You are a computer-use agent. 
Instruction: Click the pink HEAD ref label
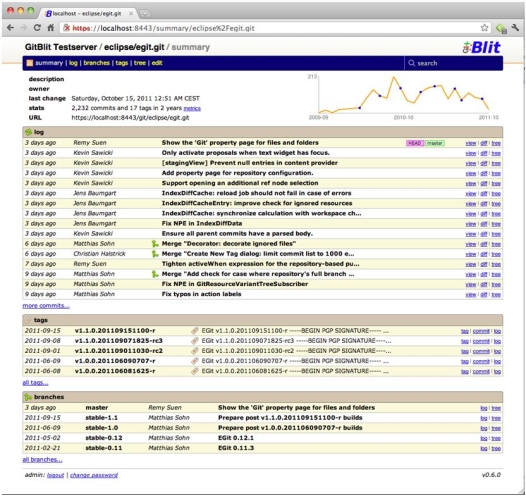415,143
